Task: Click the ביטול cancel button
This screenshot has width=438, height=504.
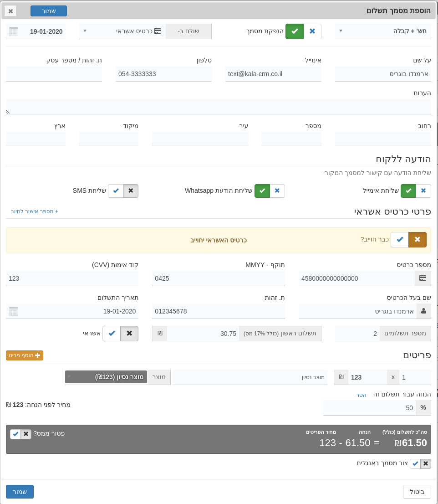Action: [417, 492]
